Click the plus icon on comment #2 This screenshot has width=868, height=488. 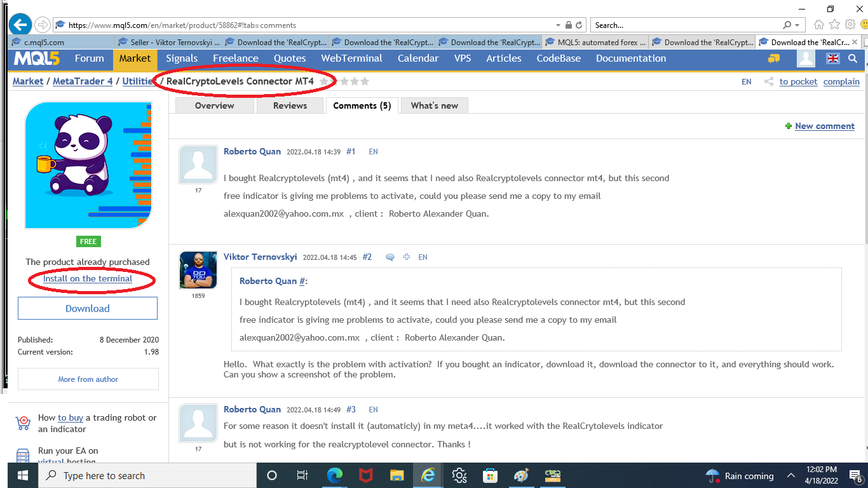tap(407, 257)
